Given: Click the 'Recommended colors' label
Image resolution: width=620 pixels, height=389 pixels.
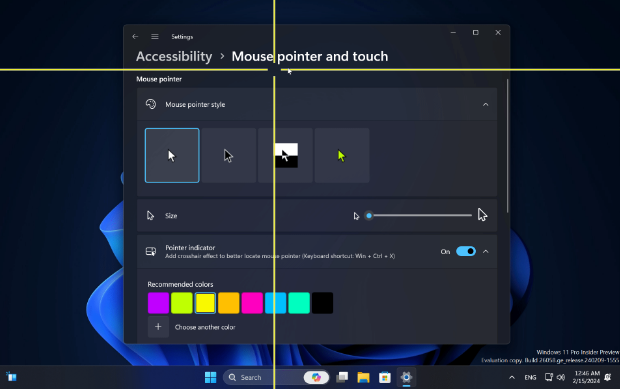Looking at the screenshot, I should (x=180, y=284).
